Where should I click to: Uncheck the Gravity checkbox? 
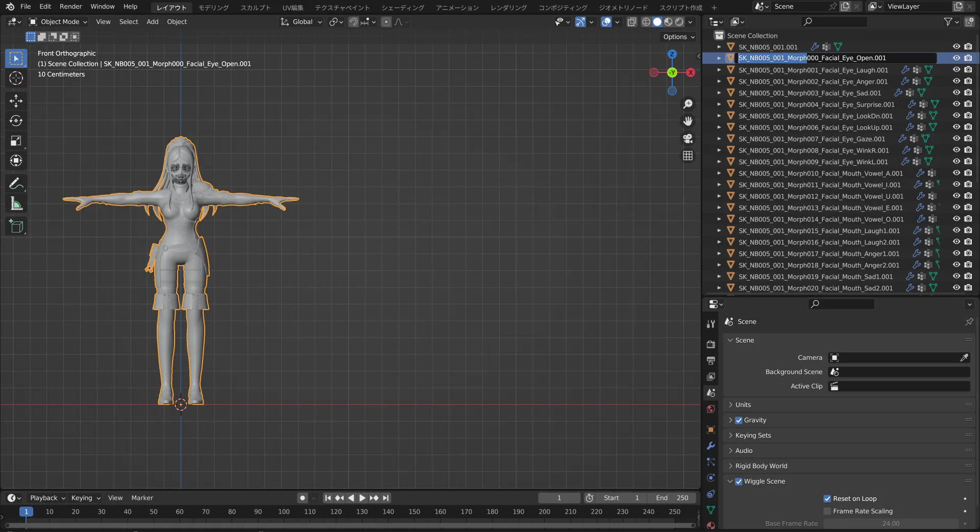[x=739, y=420]
